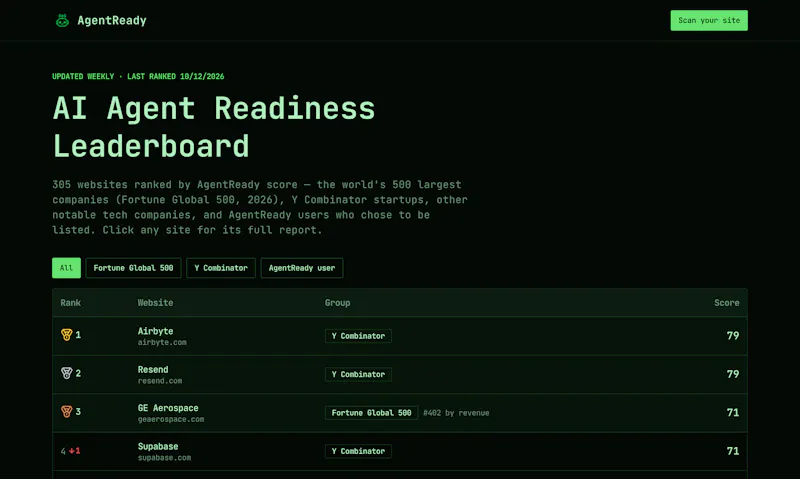Click GE Aerospace's score of 71
Screen dimensions: 800x479
[733, 412]
